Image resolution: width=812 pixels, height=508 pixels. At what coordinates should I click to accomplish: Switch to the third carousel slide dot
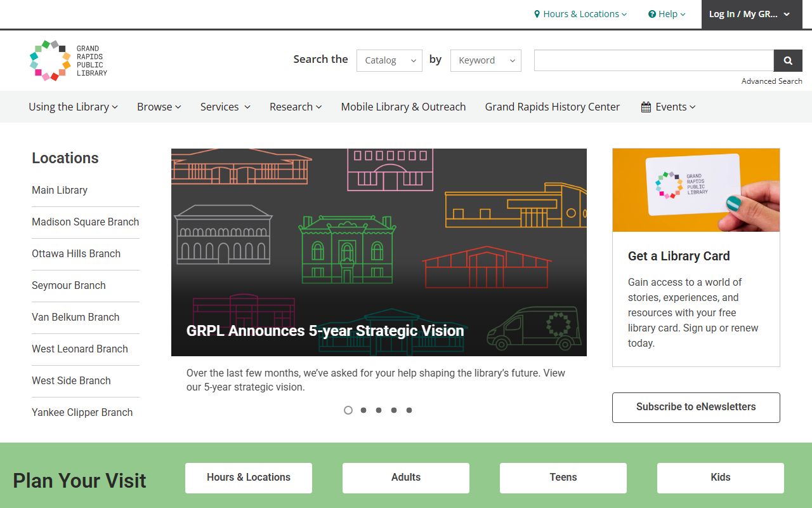coord(379,410)
